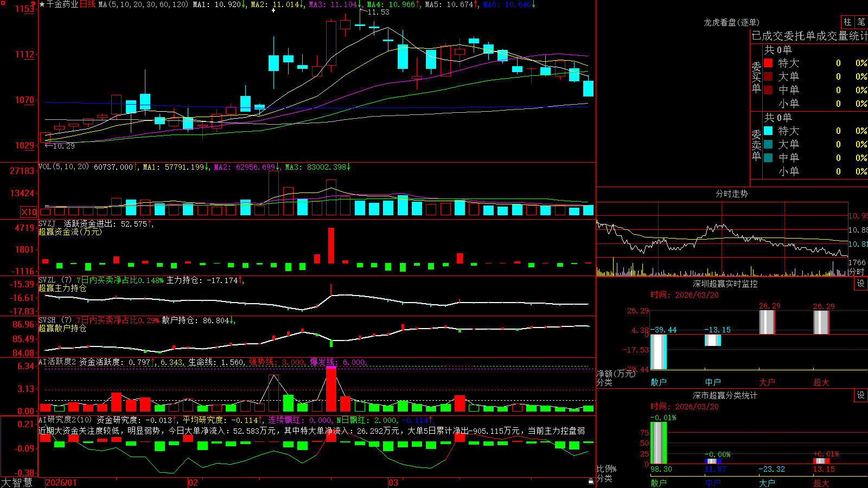The image size is (868, 488).
Task: Click the AI活跃度2 indicator label
Action: [x=58, y=362]
